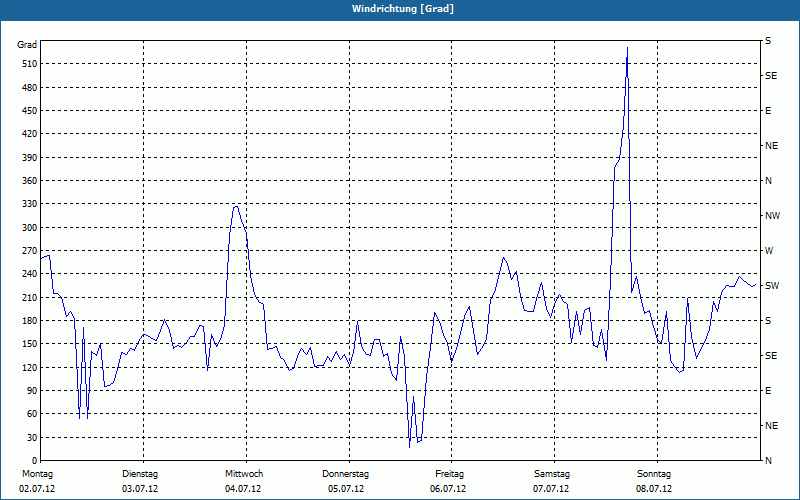Click the E compass label on the 450 gridline

click(x=768, y=111)
